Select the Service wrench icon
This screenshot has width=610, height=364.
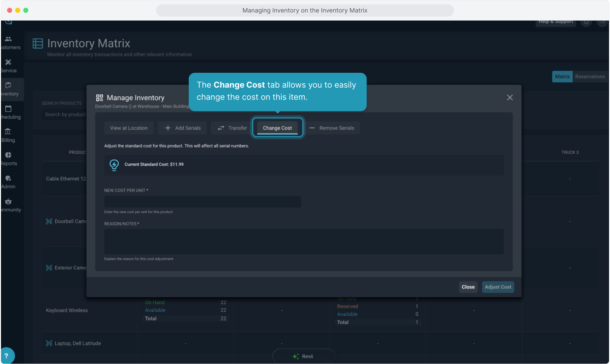(x=8, y=62)
